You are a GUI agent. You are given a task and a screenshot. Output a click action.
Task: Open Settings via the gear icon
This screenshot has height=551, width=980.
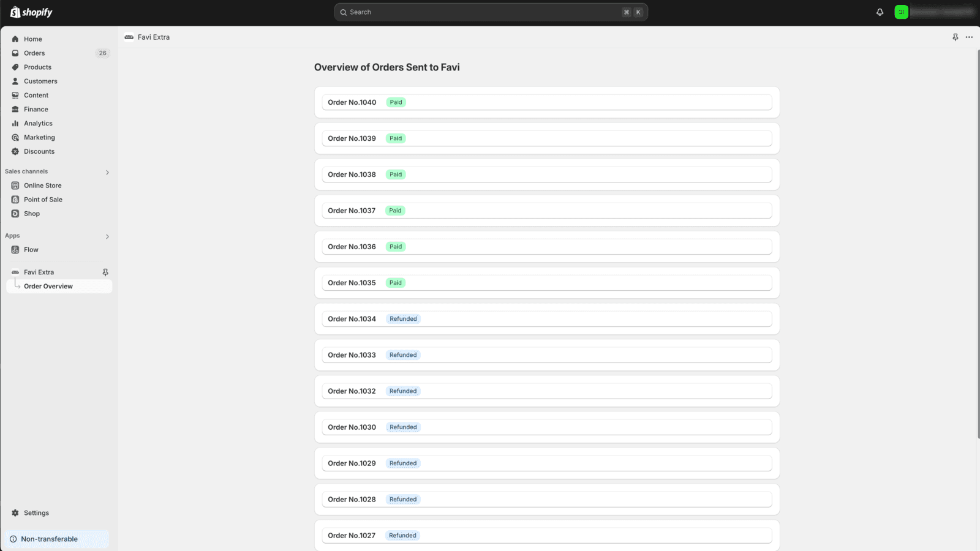click(x=15, y=513)
